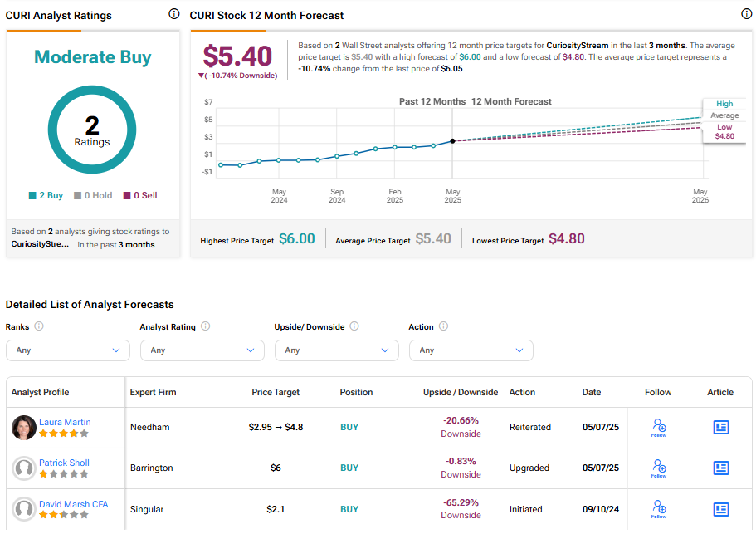Image resolution: width=756 pixels, height=534 pixels.
Task: Show info tooltip next to Upside/Downside filter
Action: pos(354,326)
